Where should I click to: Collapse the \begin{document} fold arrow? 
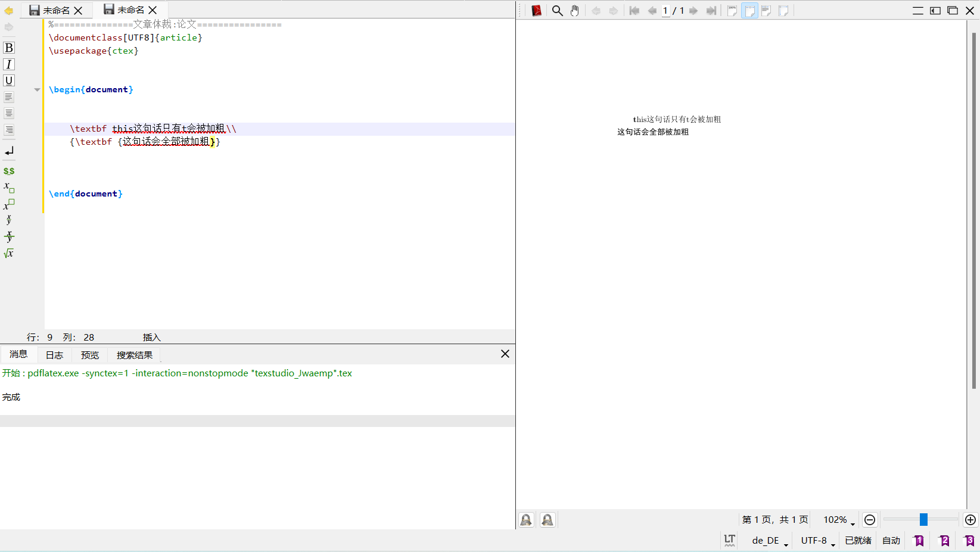[37, 90]
